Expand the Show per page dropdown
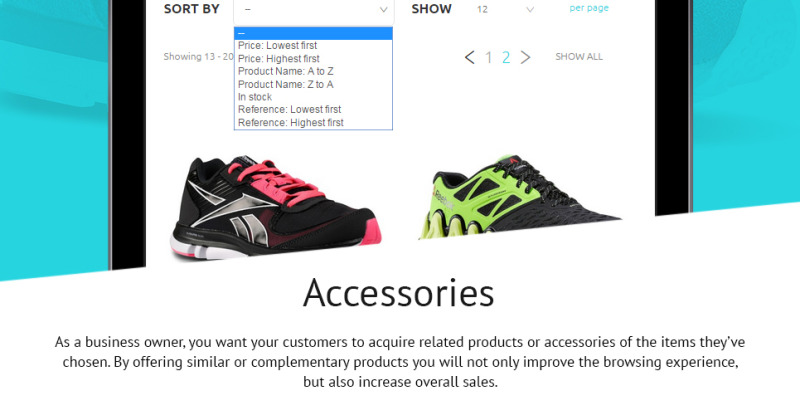Image resolution: width=800 pixels, height=415 pixels. point(505,9)
